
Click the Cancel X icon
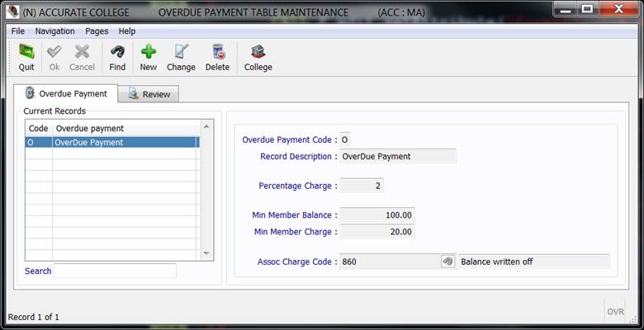pyautogui.click(x=82, y=53)
